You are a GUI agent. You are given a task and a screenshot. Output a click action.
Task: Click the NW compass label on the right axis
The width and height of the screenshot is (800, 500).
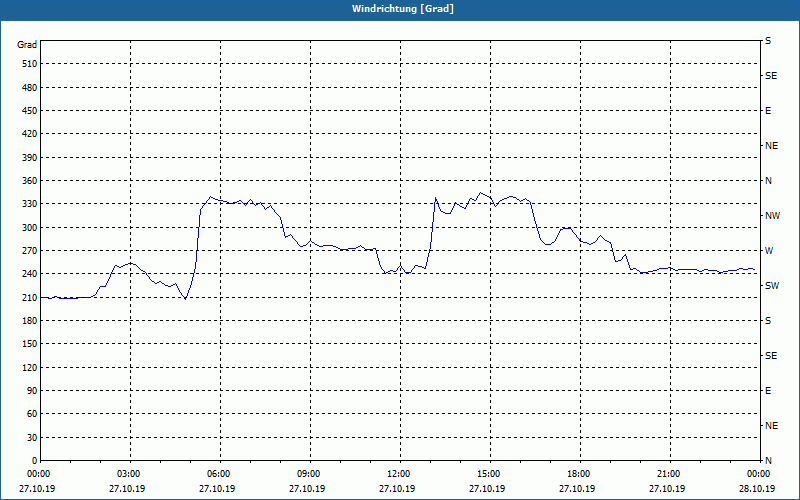pyautogui.click(x=772, y=216)
